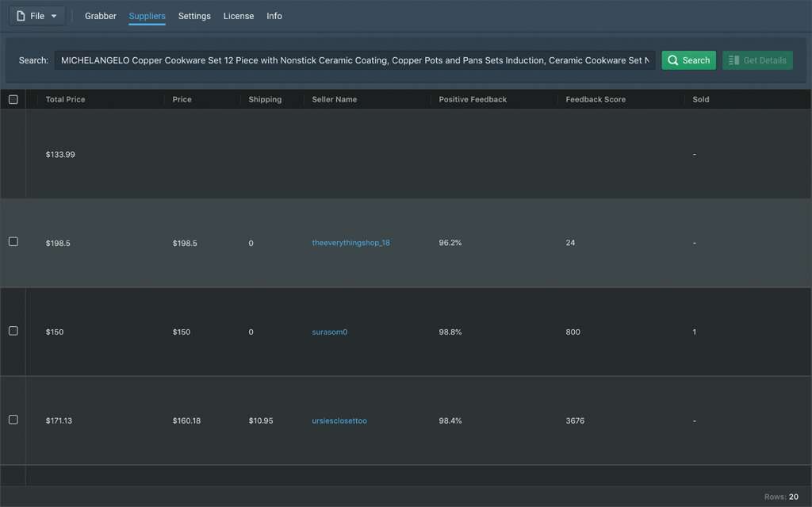This screenshot has height=507, width=812.
Task: Open the surasom0 seller link
Action: [x=329, y=332]
